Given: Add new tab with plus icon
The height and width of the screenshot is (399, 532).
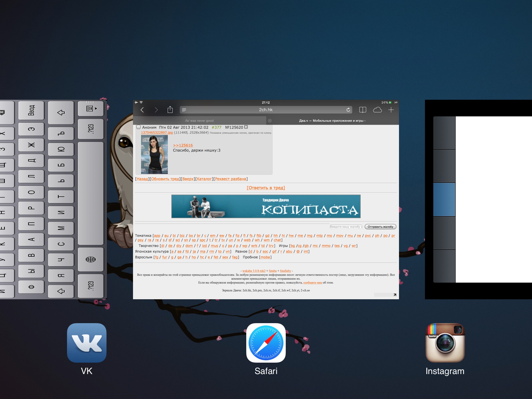Looking at the screenshot, I should click(x=391, y=110).
